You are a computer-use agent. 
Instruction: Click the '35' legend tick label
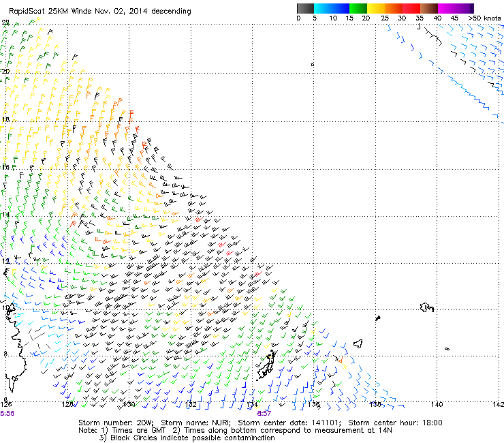pos(420,18)
